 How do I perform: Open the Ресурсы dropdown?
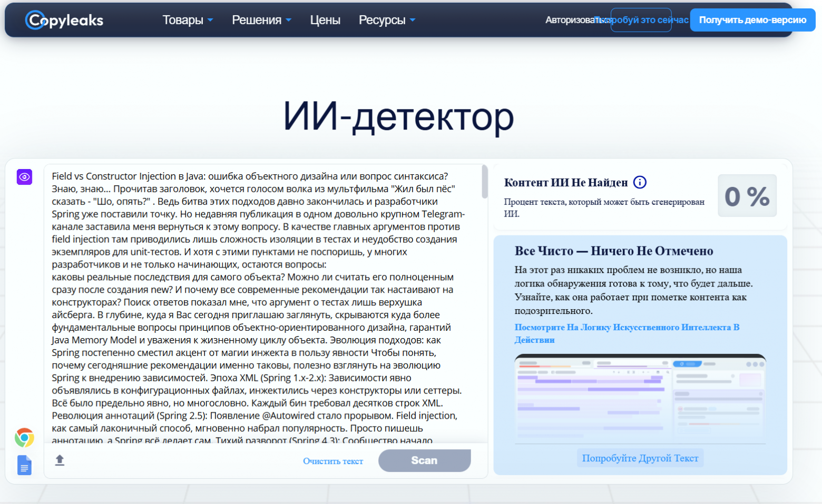pyautogui.click(x=386, y=19)
